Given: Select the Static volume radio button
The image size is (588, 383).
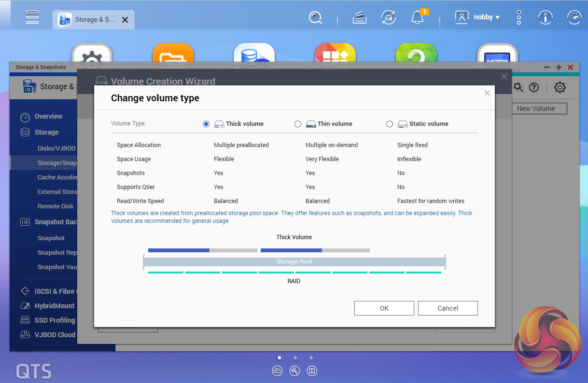Looking at the screenshot, I should point(390,124).
